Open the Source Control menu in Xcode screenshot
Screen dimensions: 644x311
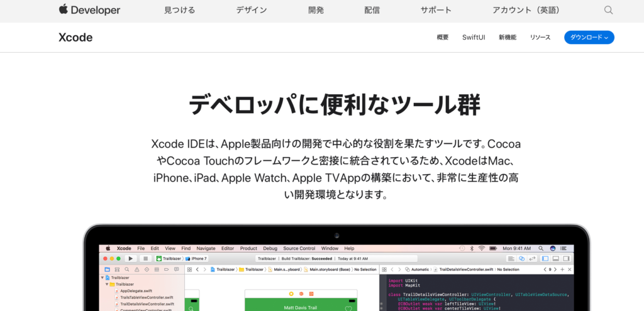(299, 248)
